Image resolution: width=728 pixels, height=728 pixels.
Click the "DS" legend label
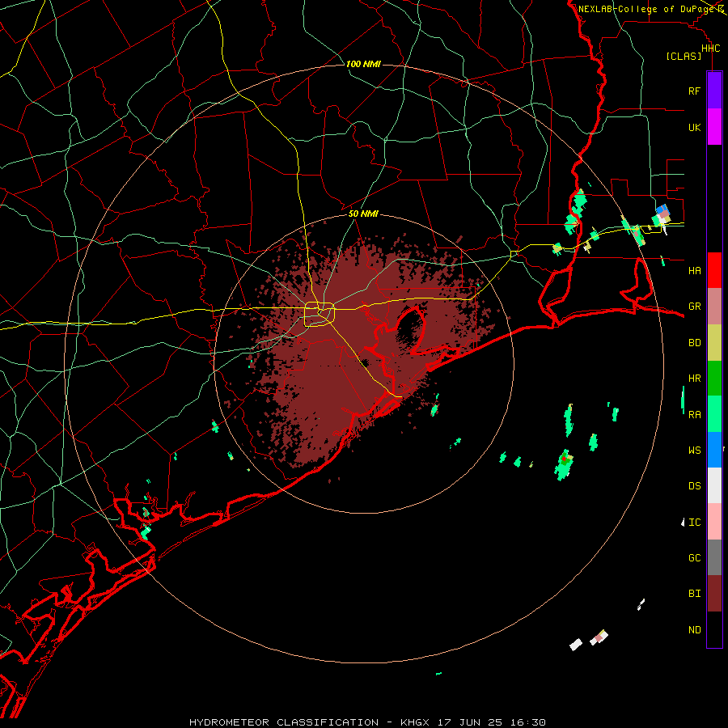click(694, 486)
